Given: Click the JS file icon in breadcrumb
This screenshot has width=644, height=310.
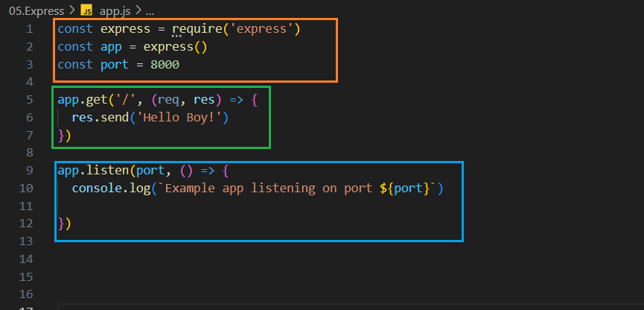Looking at the screenshot, I should click(x=86, y=11).
